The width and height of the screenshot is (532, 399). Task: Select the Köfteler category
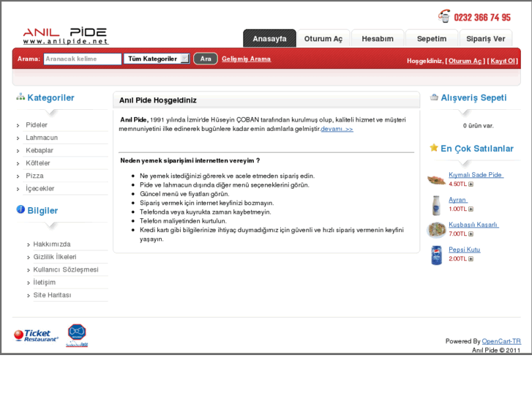37,163
